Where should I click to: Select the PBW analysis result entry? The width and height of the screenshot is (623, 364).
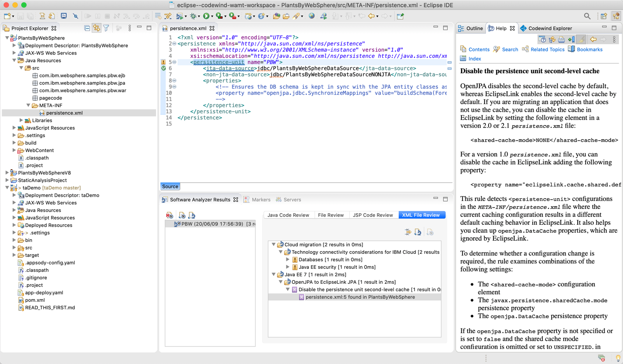pyautogui.click(x=211, y=224)
